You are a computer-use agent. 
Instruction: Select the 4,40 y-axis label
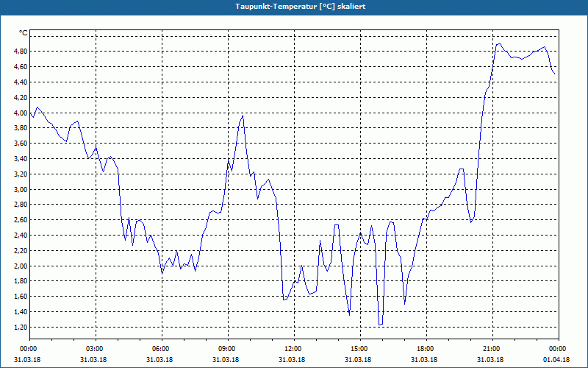20,82
